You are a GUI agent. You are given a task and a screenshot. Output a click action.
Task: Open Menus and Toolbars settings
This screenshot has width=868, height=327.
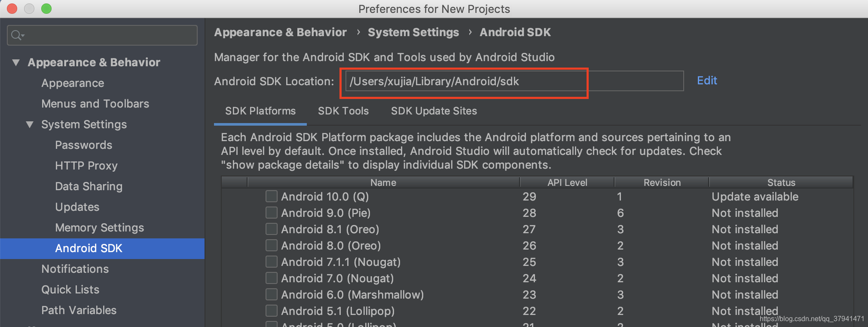pyautogui.click(x=95, y=104)
